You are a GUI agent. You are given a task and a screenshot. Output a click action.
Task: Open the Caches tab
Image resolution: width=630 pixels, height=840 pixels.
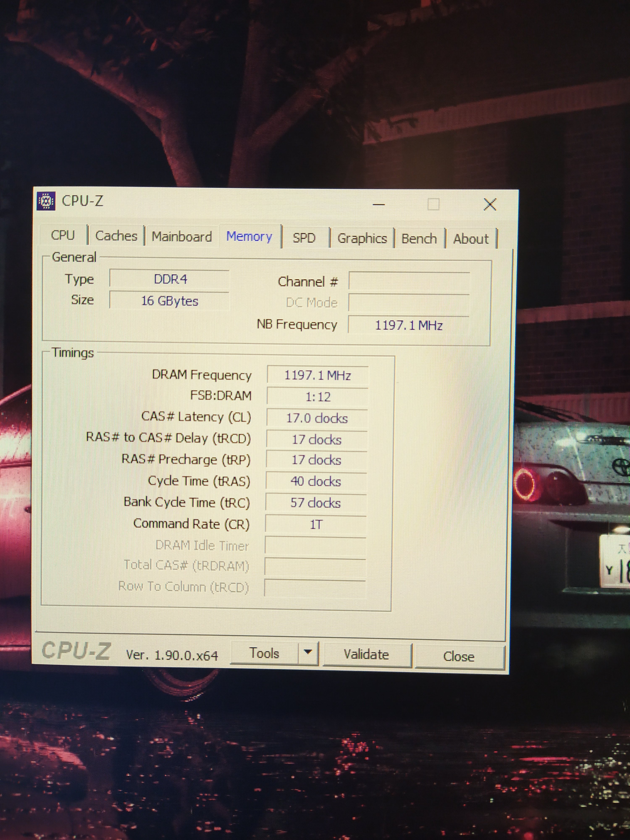(x=116, y=236)
